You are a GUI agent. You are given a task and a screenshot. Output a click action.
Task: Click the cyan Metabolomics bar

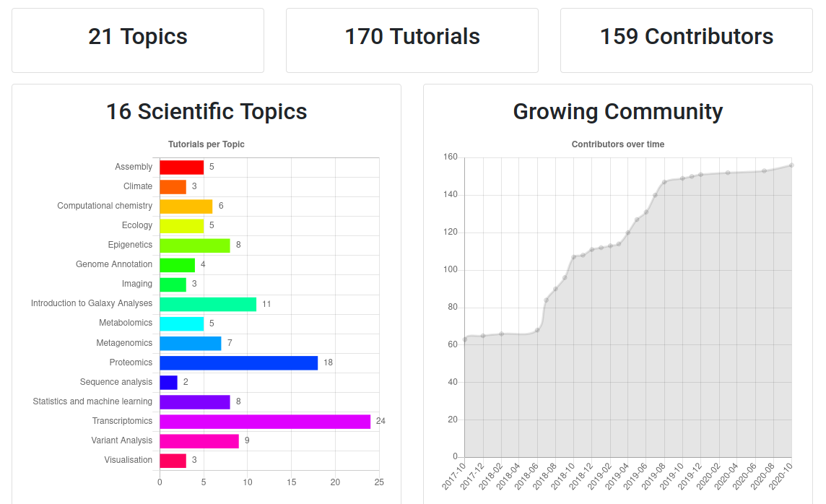[182, 323]
